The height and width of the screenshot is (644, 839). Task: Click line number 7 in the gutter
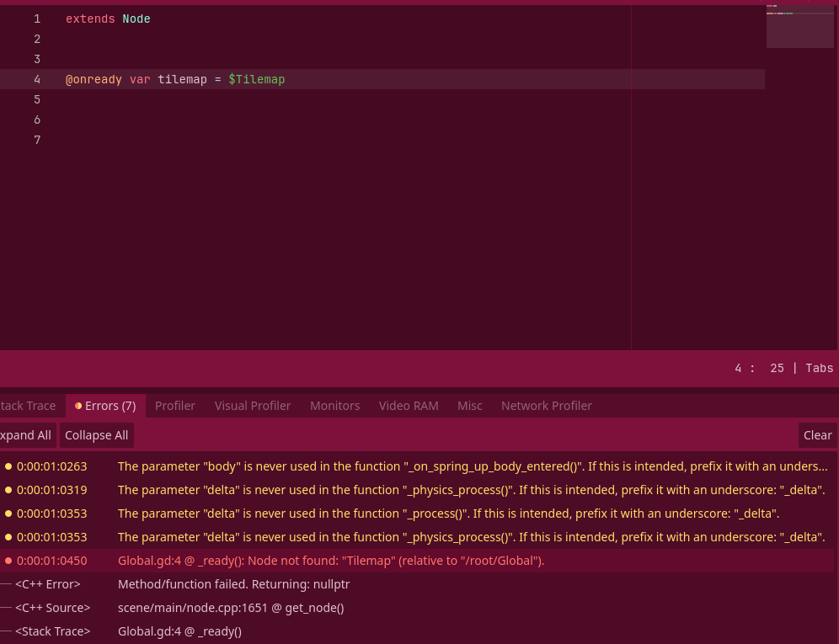click(37, 140)
